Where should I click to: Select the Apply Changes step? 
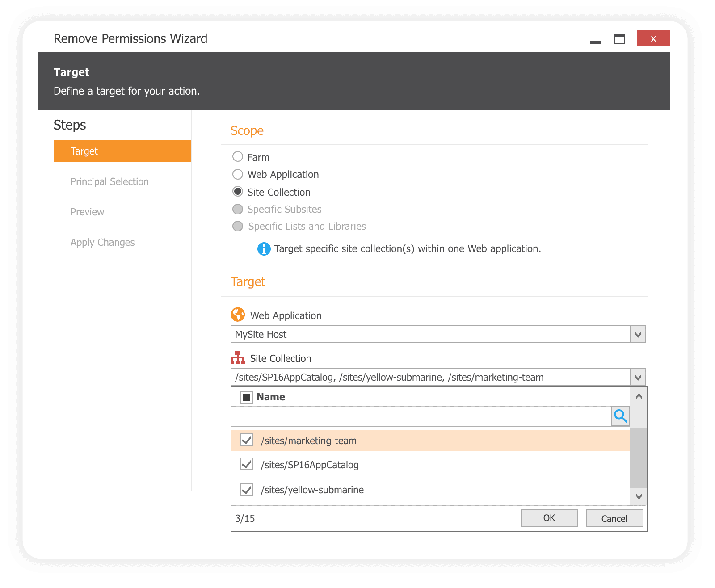tap(102, 242)
